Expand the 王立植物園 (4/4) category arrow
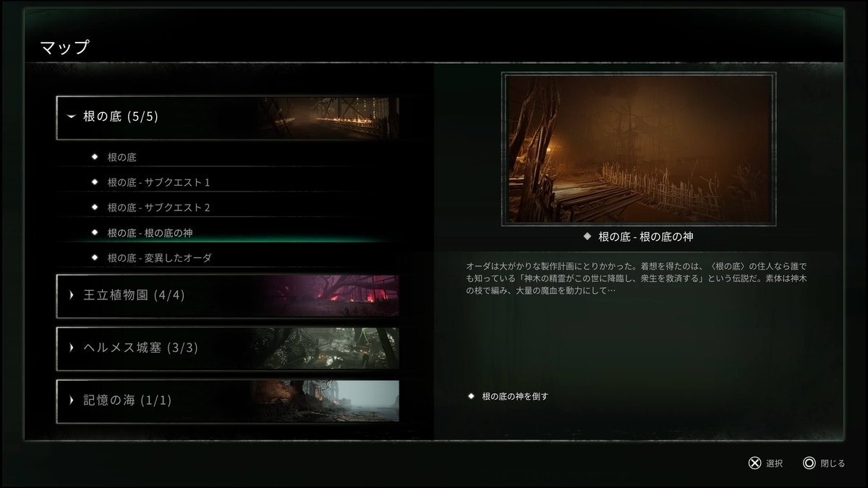The image size is (868, 488). pyautogui.click(x=72, y=295)
